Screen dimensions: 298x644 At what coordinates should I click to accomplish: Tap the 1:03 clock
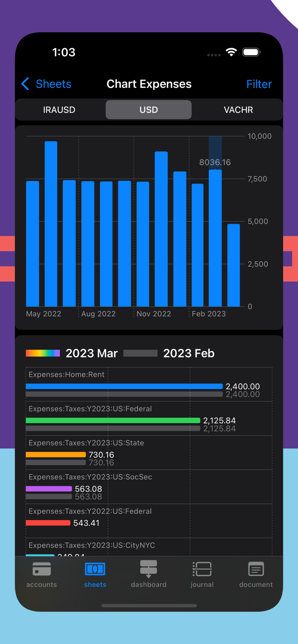[x=64, y=52]
